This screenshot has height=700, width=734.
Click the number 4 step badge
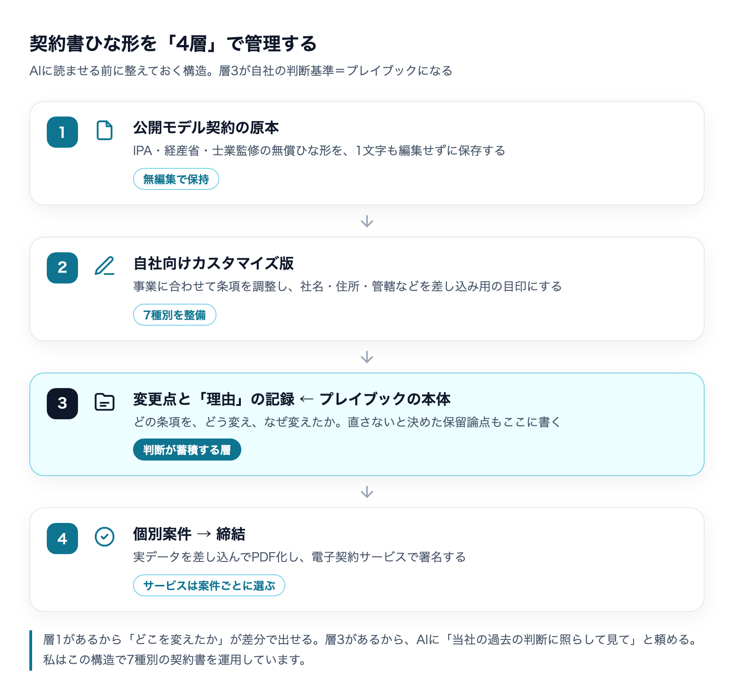click(62, 539)
